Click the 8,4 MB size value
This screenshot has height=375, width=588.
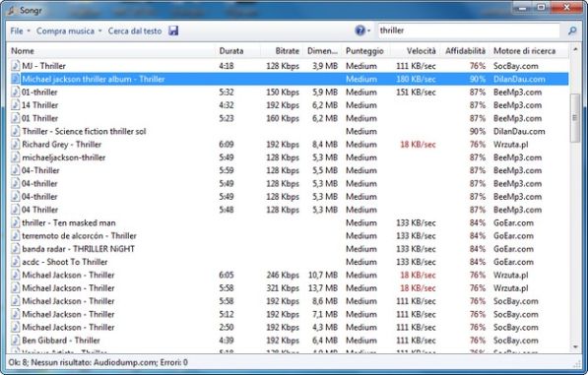pyautogui.click(x=325, y=145)
